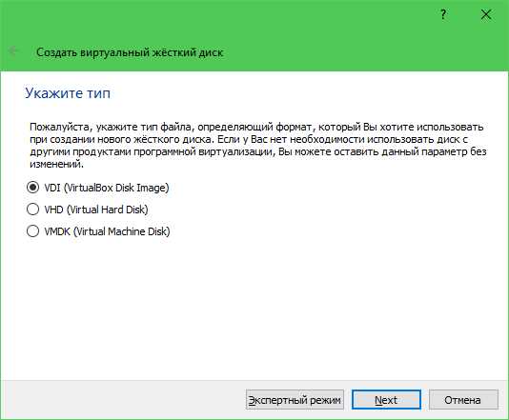
Task: Pick the VMDK radio button circle
Action: (x=32, y=231)
